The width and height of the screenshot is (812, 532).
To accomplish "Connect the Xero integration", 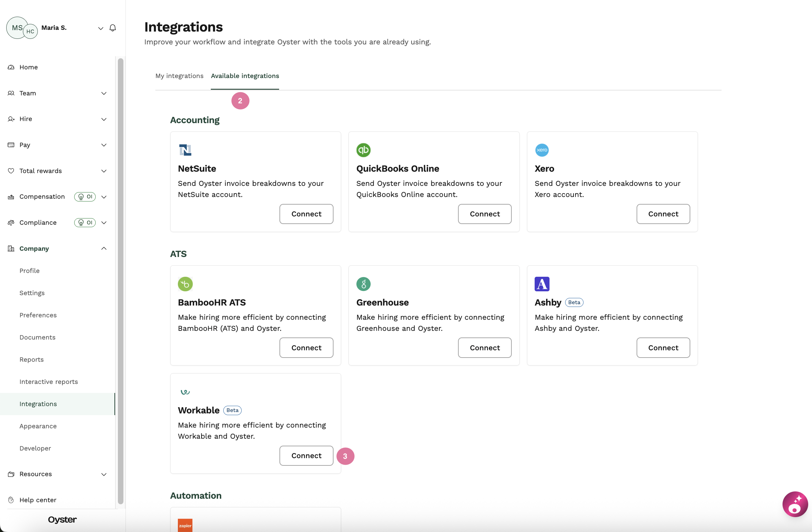I will click(663, 214).
